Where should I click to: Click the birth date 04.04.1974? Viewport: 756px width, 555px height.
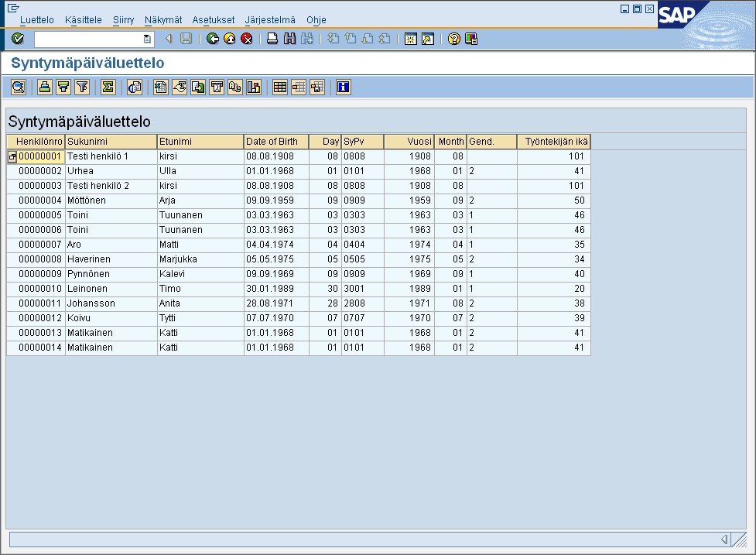tap(270, 245)
